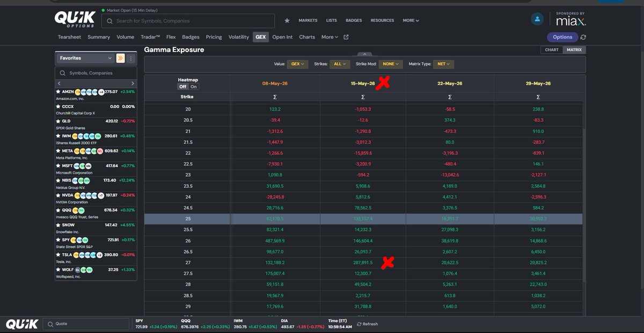Click the 487,569.9 value for strike 26
Viewport: 644px width, 333px height.
click(x=275, y=241)
